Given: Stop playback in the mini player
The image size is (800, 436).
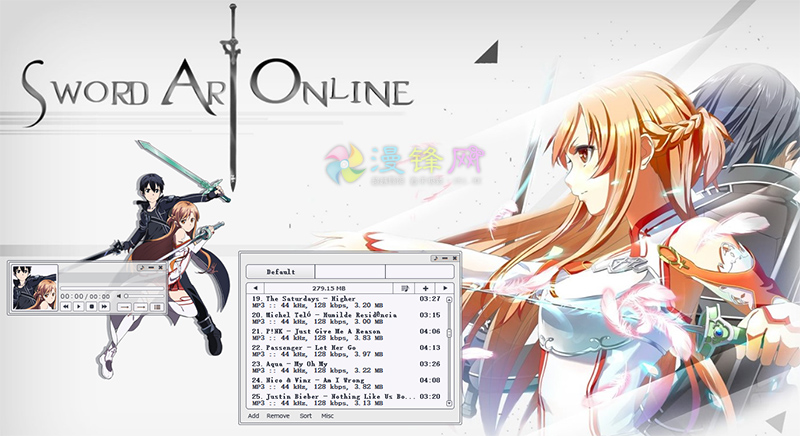Looking at the screenshot, I should 91,306.
